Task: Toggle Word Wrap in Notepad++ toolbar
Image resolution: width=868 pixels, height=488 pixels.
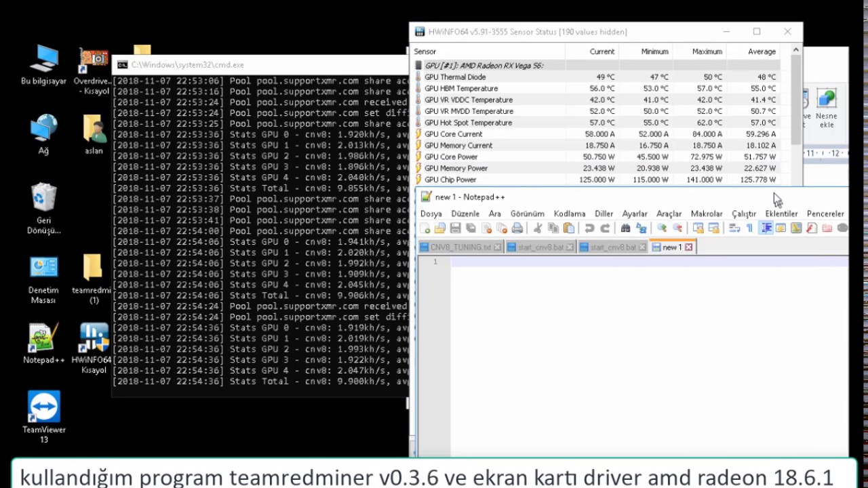Action: pos(734,228)
